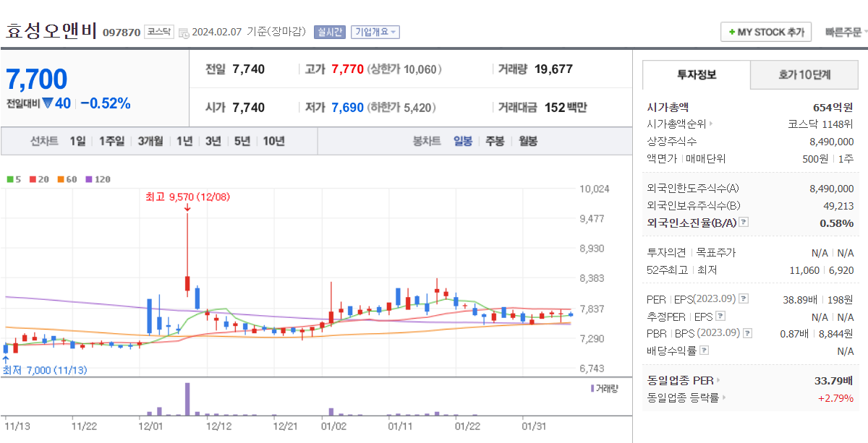Open the 기업개요 dropdown
The image size is (868, 443).
pyautogui.click(x=375, y=32)
